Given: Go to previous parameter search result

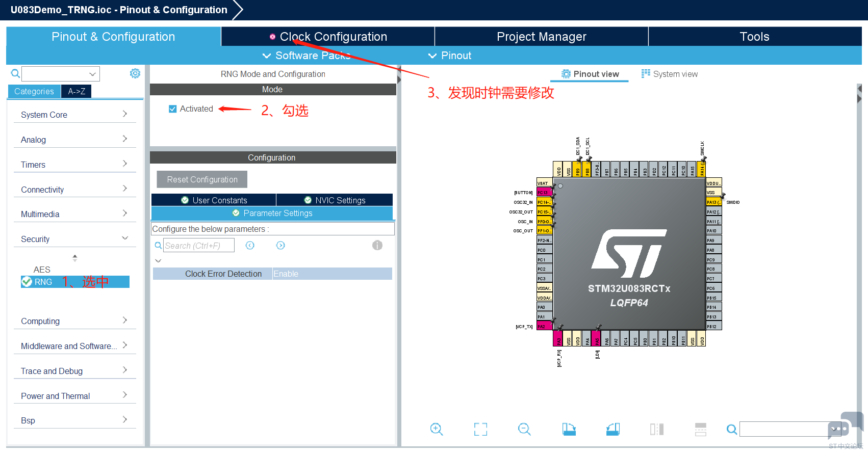Looking at the screenshot, I should coord(250,246).
